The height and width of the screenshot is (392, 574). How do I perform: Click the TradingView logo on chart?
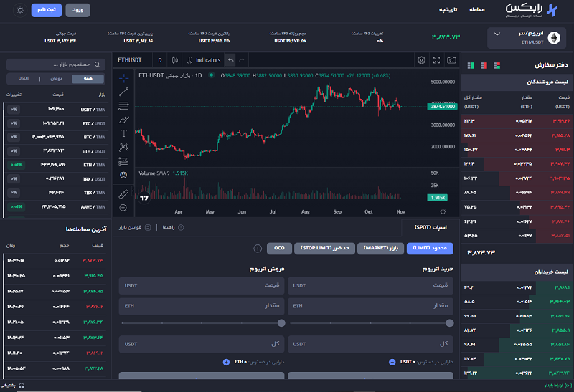[144, 198]
